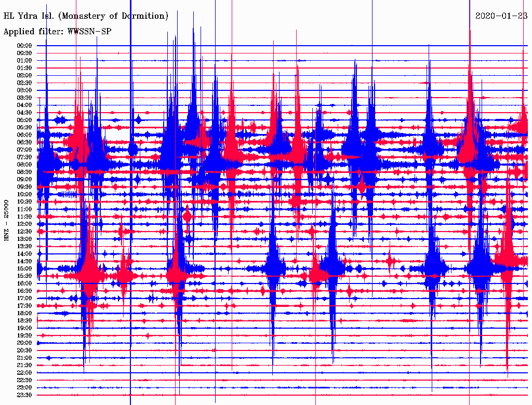Select the 19:30 time label
The height and width of the screenshot is (405, 532).
click(x=24, y=335)
